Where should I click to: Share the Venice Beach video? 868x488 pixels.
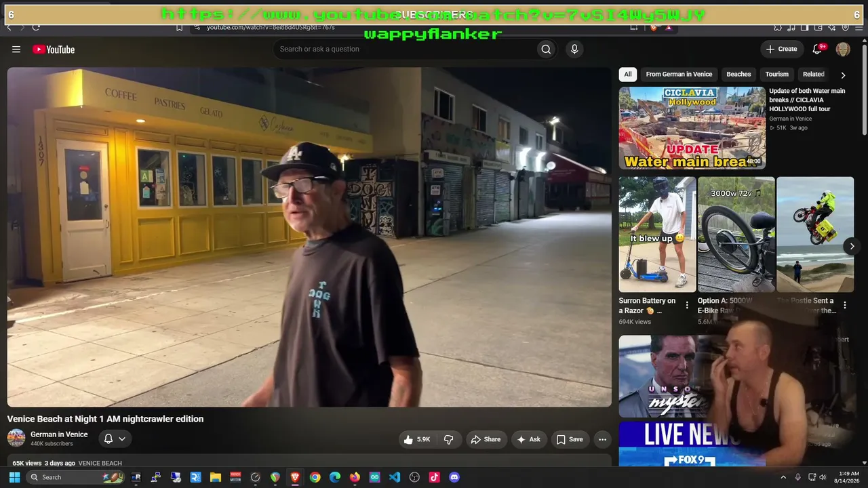486,439
